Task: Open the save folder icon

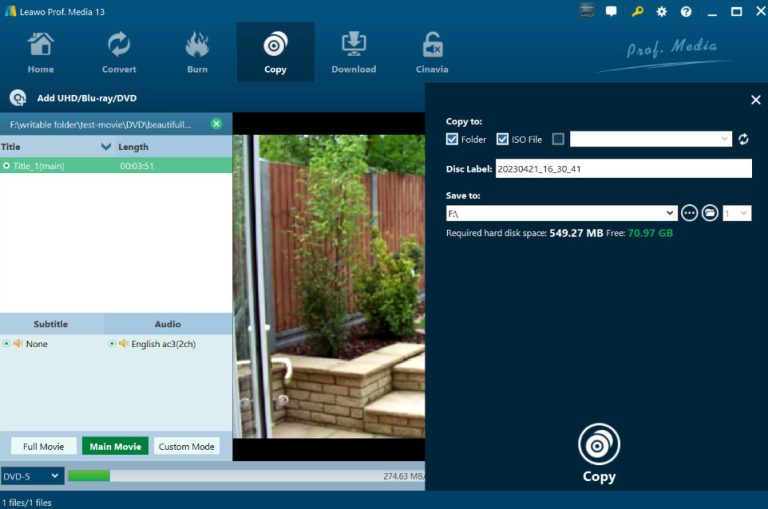Action: click(710, 213)
